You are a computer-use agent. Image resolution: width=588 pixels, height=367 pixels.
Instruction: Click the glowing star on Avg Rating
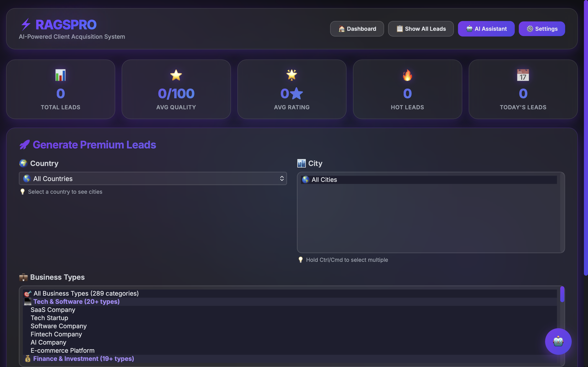coord(292,75)
